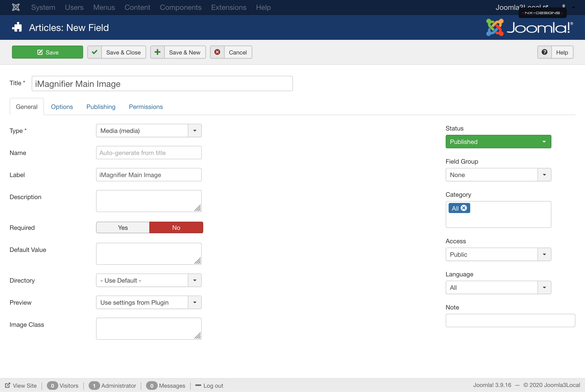Switch to the Permissions tab
This screenshot has width=585, height=392.
[146, 107]
